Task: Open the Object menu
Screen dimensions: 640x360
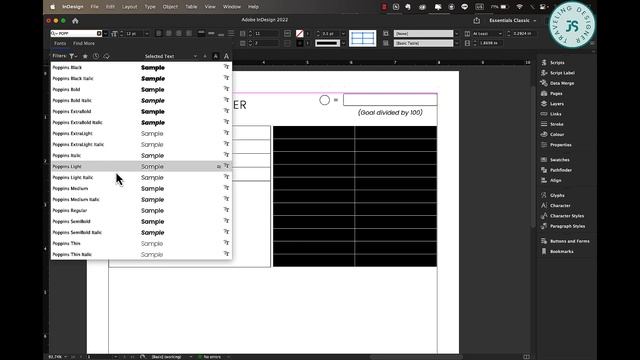Action: [x=170, y=7]
